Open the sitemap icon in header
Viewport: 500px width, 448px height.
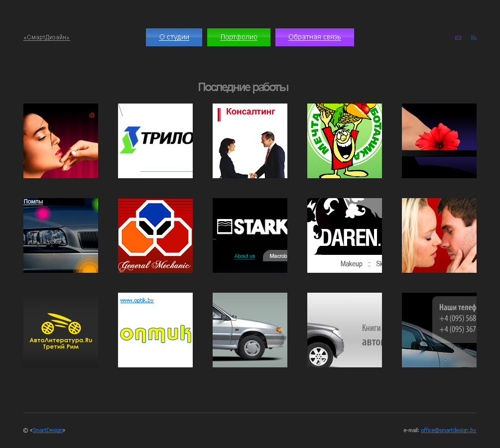[x=474, y=38]
